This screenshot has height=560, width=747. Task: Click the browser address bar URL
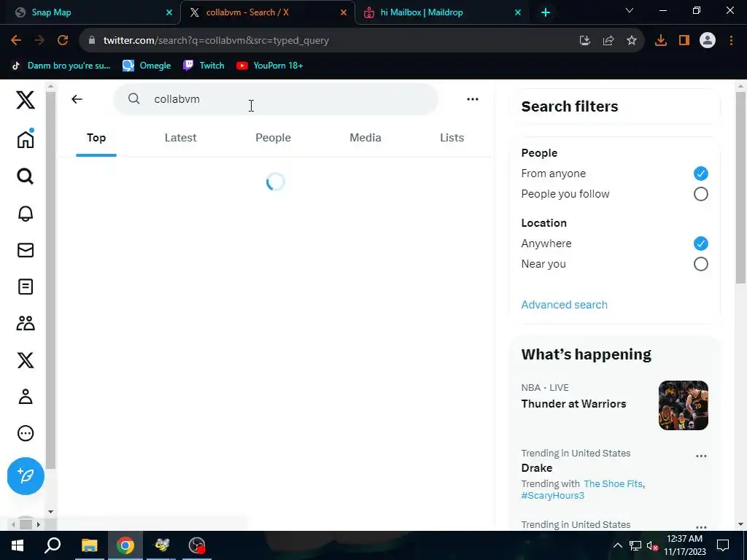tap(216, 41)
